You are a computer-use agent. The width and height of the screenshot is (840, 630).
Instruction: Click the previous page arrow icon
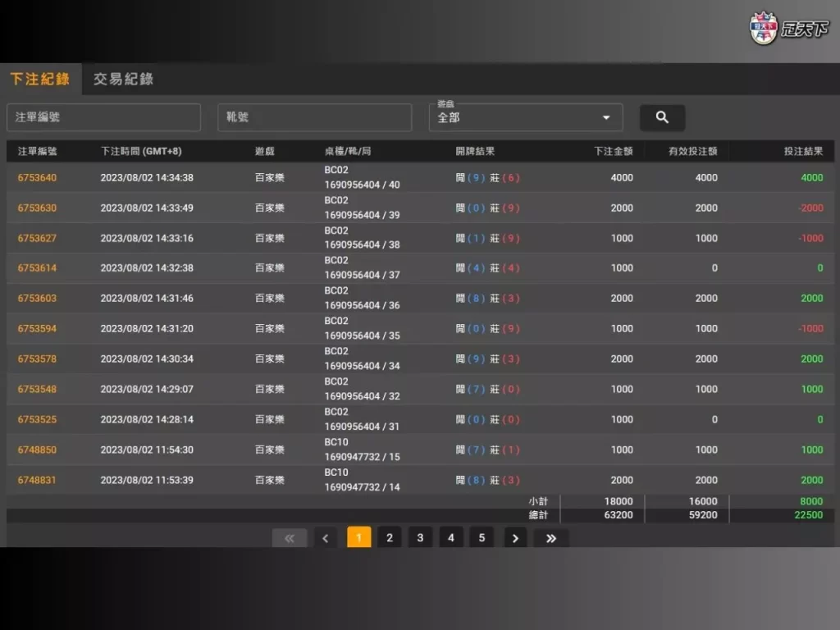pyautogui.click(x=325, y=537)
